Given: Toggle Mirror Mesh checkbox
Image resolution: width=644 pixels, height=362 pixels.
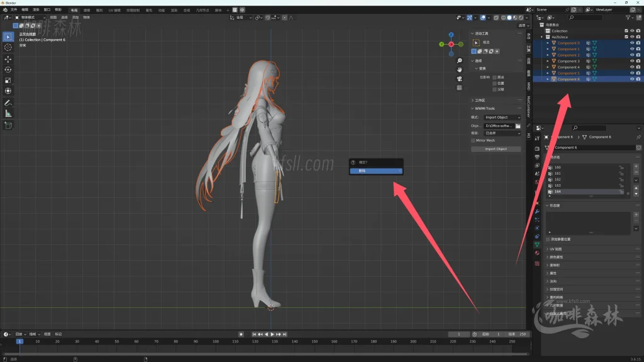Looking at the screenshot, I should 473,140.
